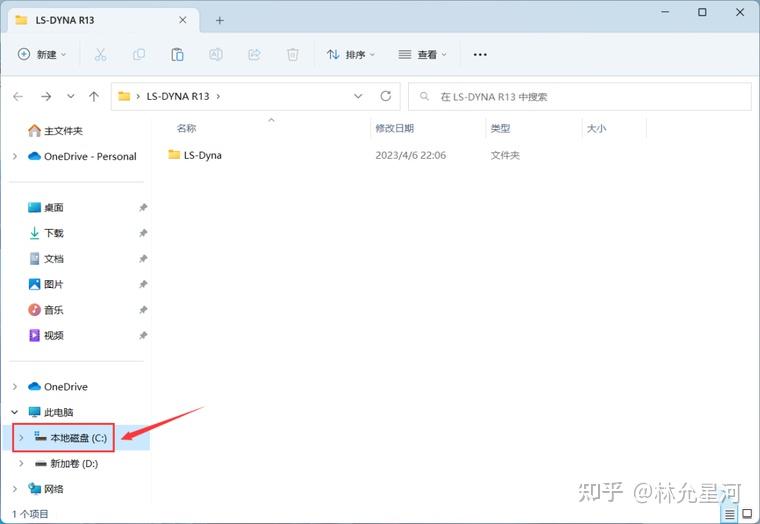Image resolution: width=760 pixels, height=524 pixels.
Task: Open the 新建 new item button
Action: (x=42, y=54)
